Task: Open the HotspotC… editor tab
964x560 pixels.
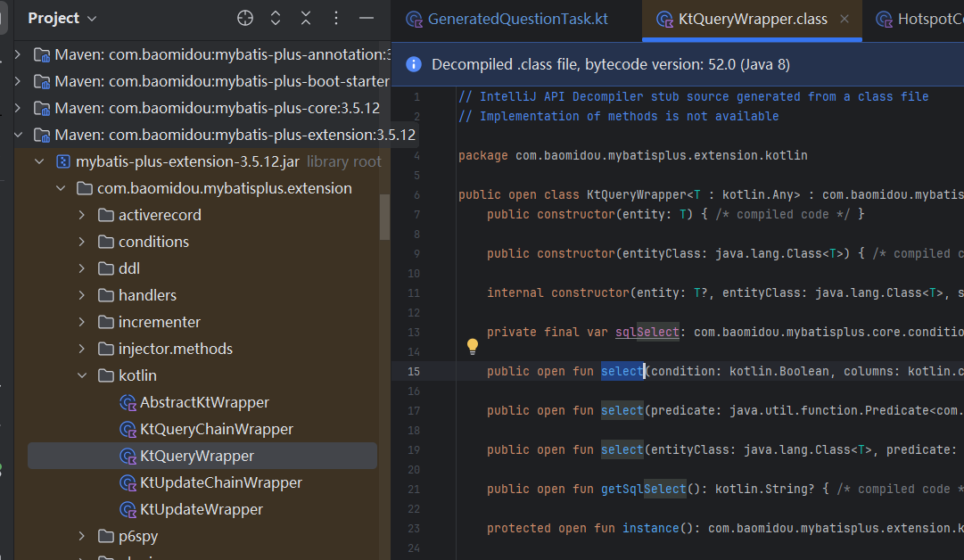Action: click(x=919, y=19)
